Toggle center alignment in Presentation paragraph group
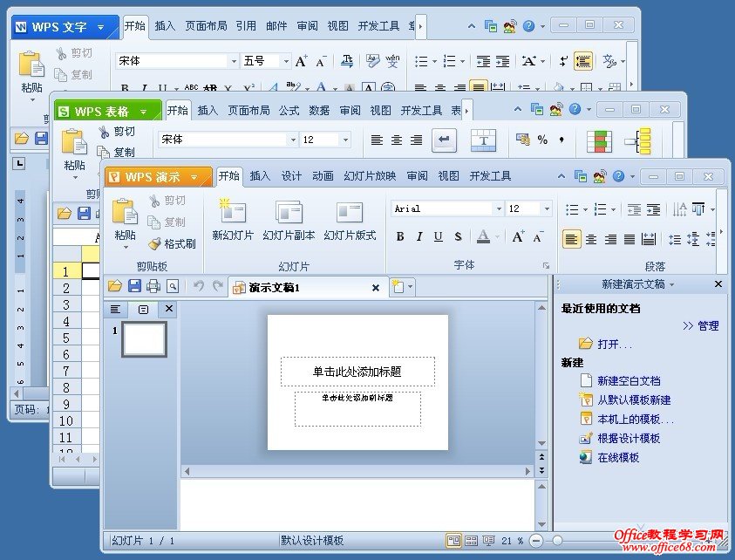This screenshot has height=560, width=735. (x=591, y=240)
